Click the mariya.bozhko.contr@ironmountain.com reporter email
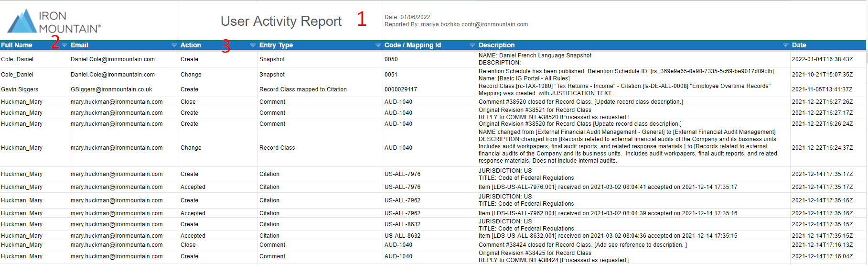The height and width of the screenshot is (265, 868). pos(474,24)
